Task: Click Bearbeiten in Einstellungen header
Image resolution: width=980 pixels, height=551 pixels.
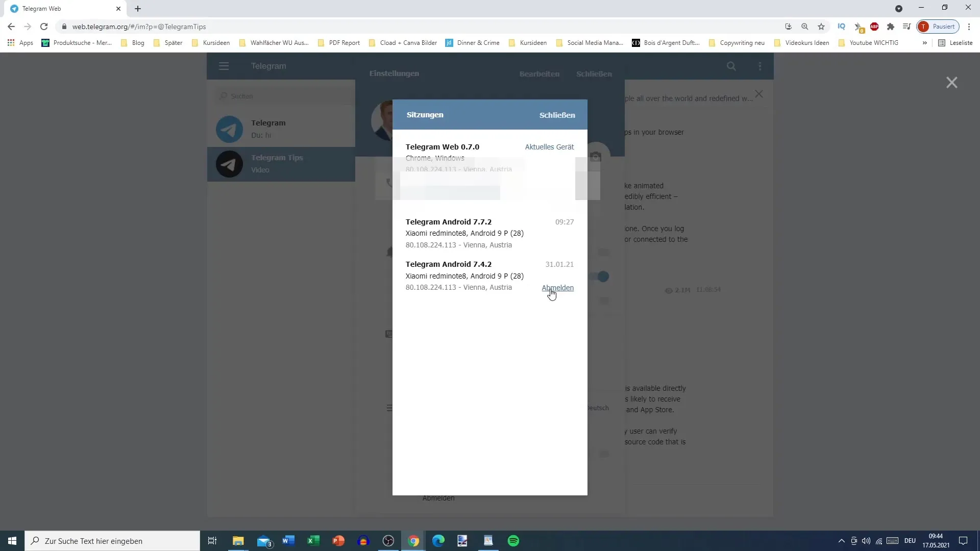Action: [x=539, y=74]
